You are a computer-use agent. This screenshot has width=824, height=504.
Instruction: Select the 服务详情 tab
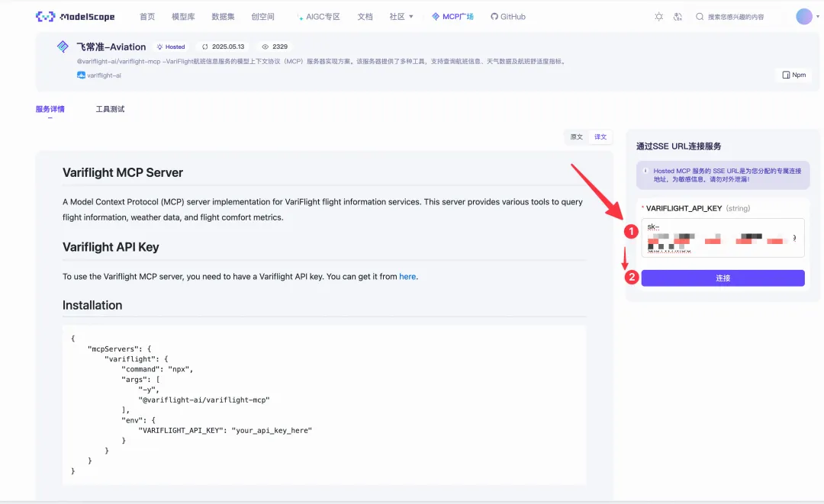click(x=50, y=109)
